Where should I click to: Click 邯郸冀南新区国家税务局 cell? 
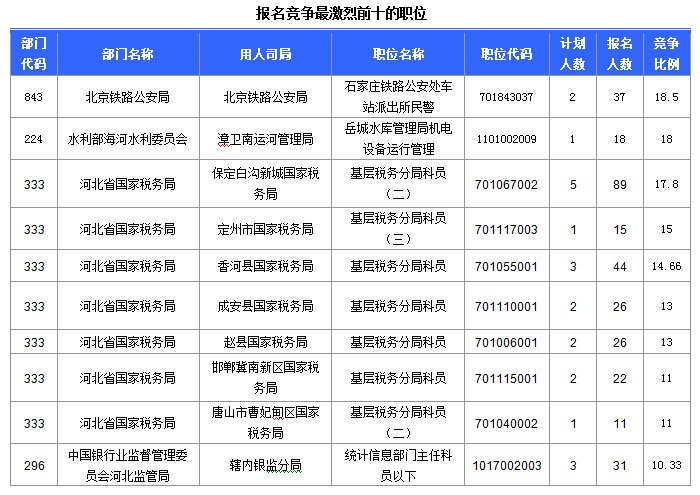click(266, 378)
